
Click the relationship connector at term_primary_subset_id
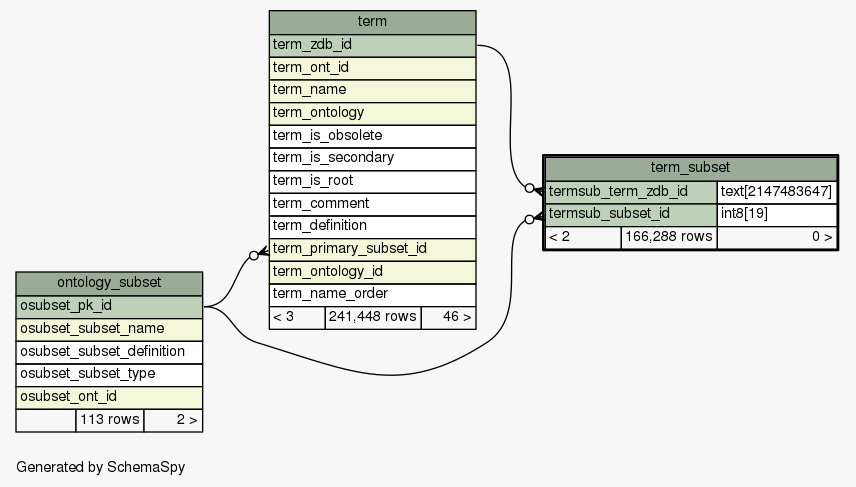tap(255, 255)
